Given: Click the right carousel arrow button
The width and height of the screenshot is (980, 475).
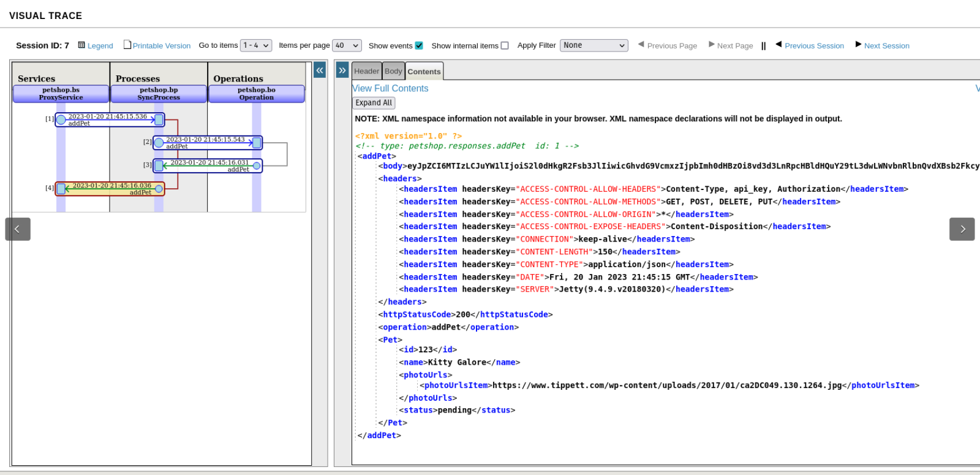Looking at the screenshot, I should (x=962, y=229).
